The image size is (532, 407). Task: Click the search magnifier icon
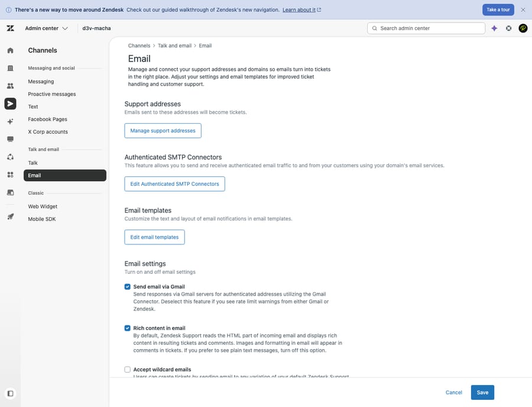[x=374, y=28]
